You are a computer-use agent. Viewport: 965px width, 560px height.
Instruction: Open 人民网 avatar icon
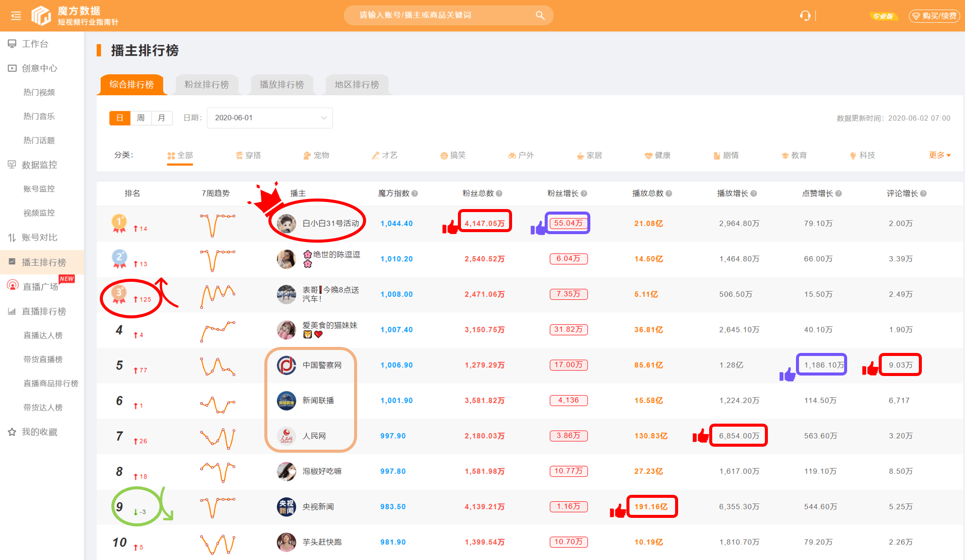[x=286, y=436]
